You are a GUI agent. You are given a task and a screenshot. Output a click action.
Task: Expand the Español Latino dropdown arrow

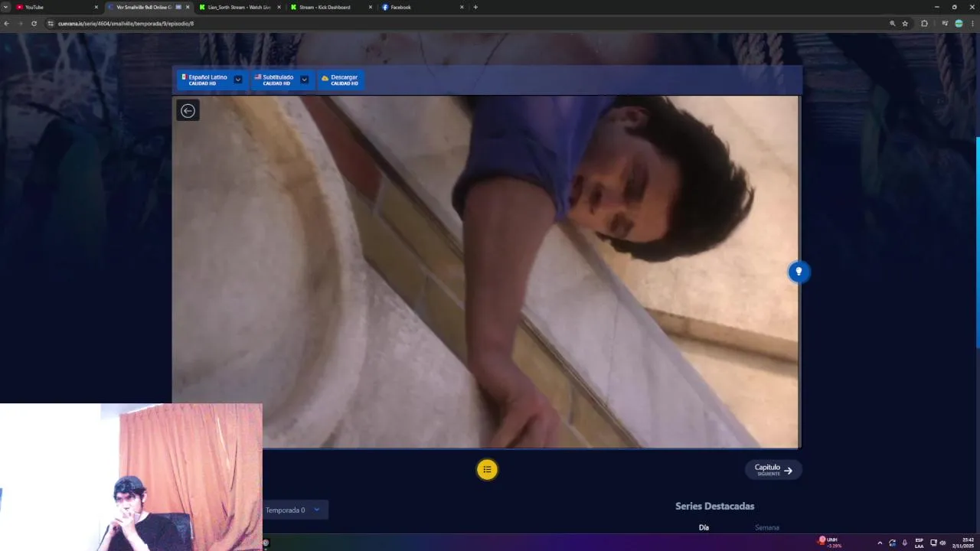(x=238, y=80)
